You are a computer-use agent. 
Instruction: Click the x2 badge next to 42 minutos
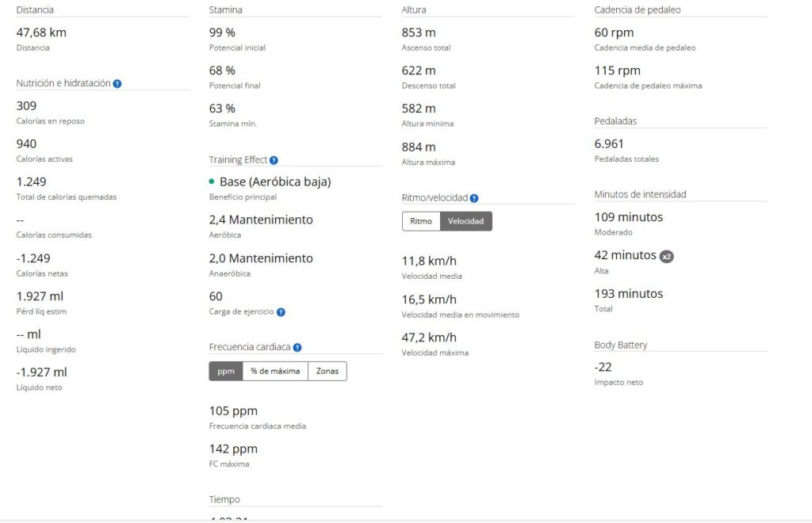[667, 256]
